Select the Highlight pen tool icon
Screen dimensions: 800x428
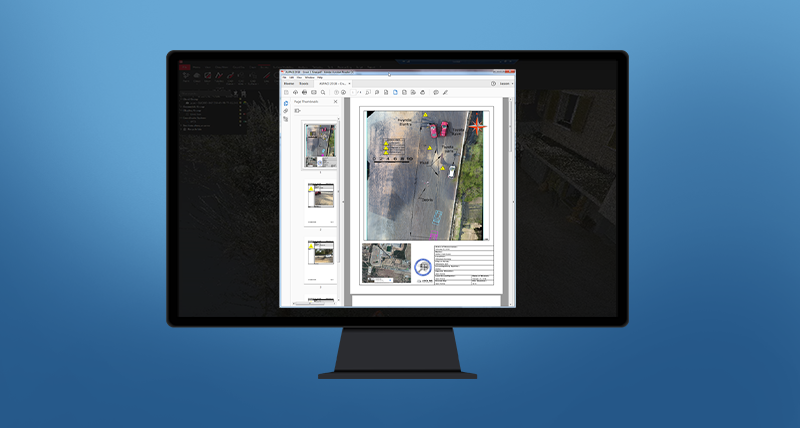(445, 92)
